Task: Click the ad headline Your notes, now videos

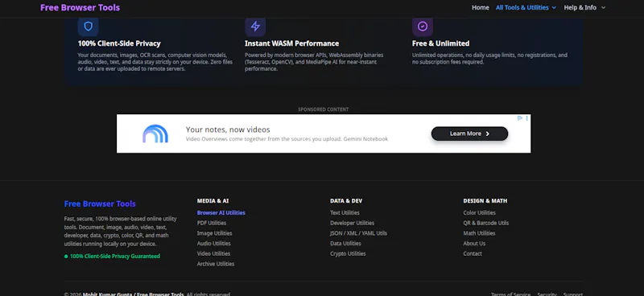Action: point(228,129)
